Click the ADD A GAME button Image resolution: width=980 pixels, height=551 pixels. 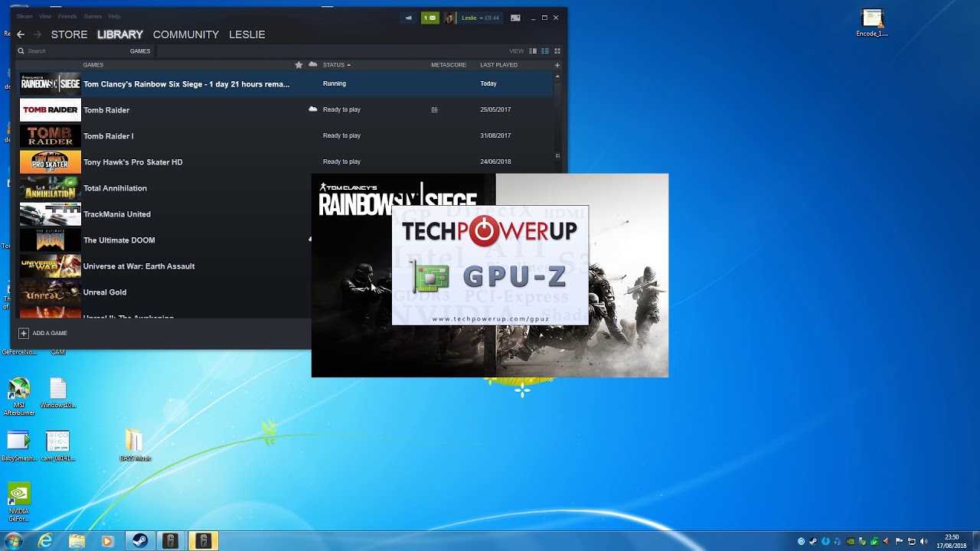click(43, 333)
